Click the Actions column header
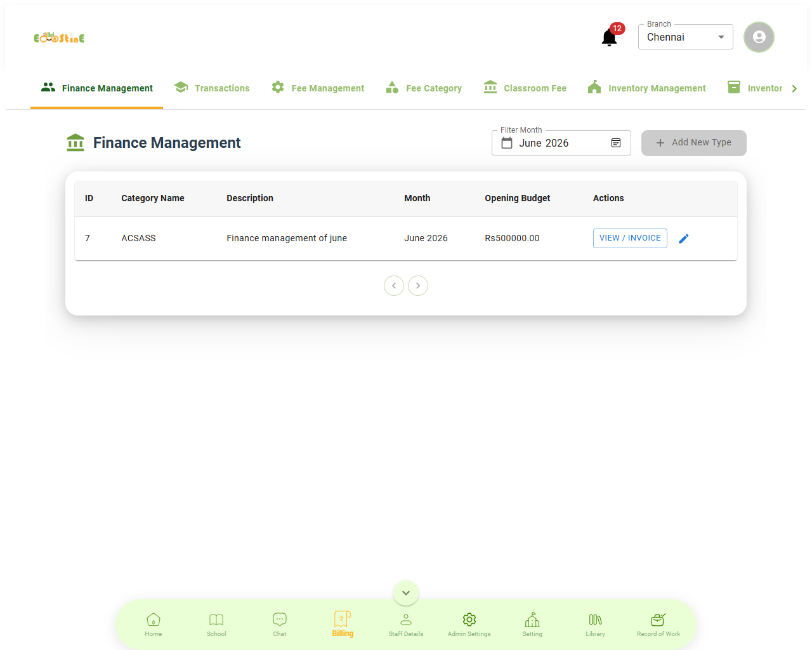 (608, 198)
